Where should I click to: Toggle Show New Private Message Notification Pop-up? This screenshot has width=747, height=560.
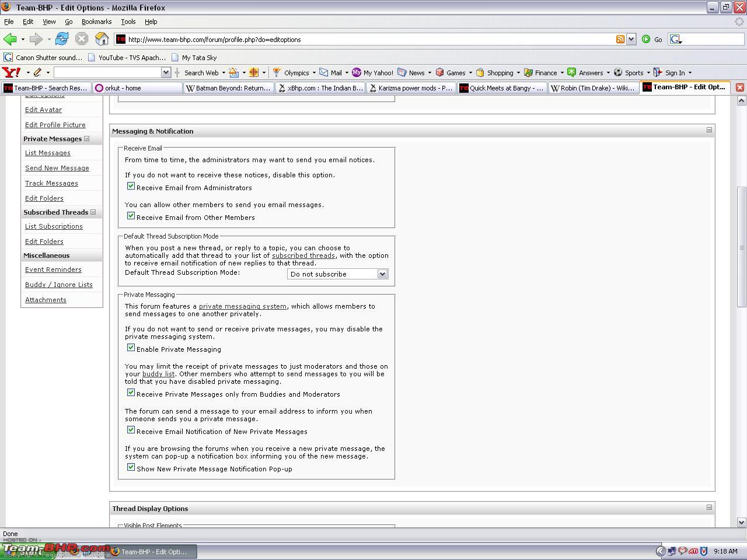click(x=131, y=467)
